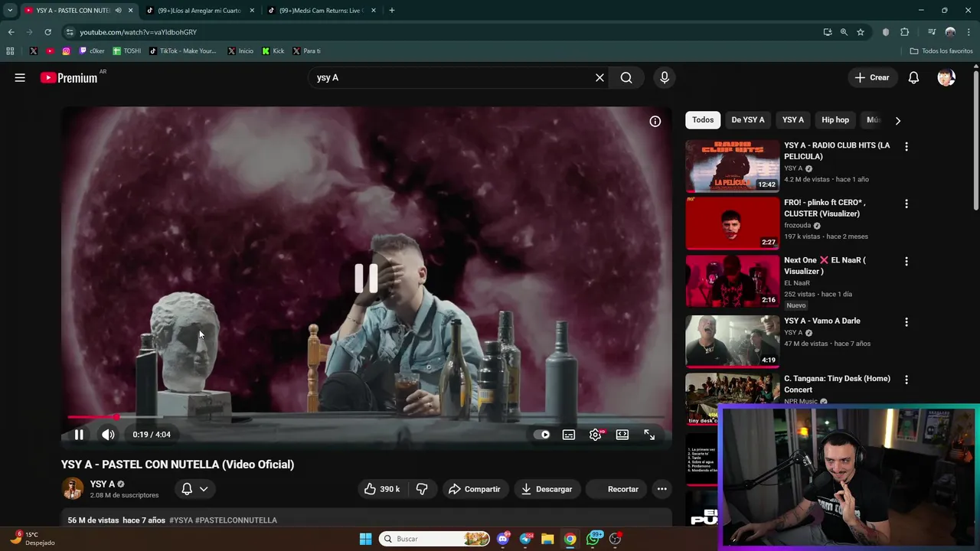Enter fullscreen mode

click(649, 435)
